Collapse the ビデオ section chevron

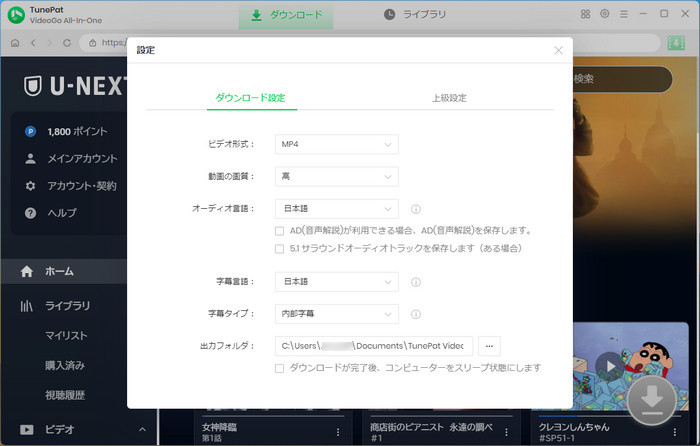(142, 429)
